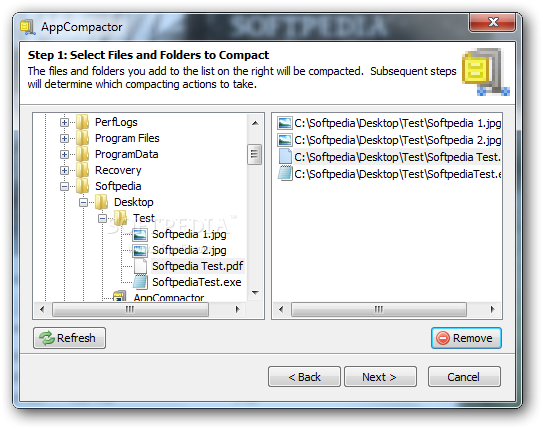Expand the Recovery folder node
Screen dimensions: 543x429
pos(64,170)
